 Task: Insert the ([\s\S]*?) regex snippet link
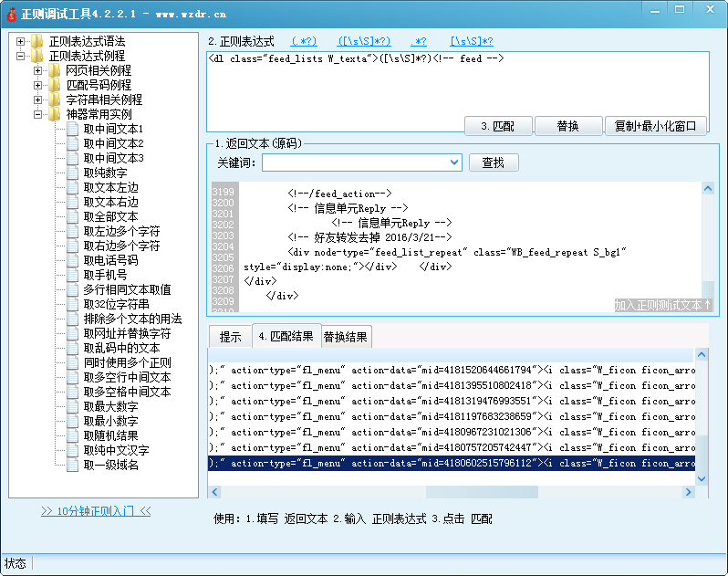[365, 41]
